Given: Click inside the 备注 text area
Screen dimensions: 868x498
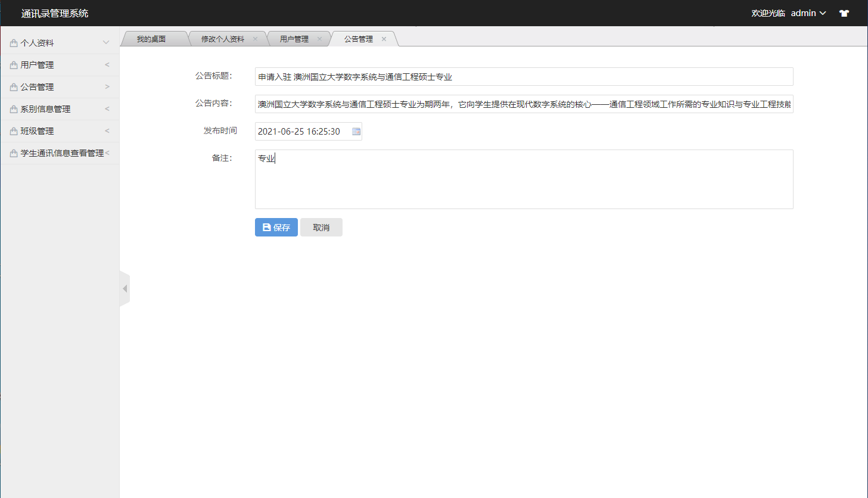Looking at the screenshot, I should tap(524, 179).
